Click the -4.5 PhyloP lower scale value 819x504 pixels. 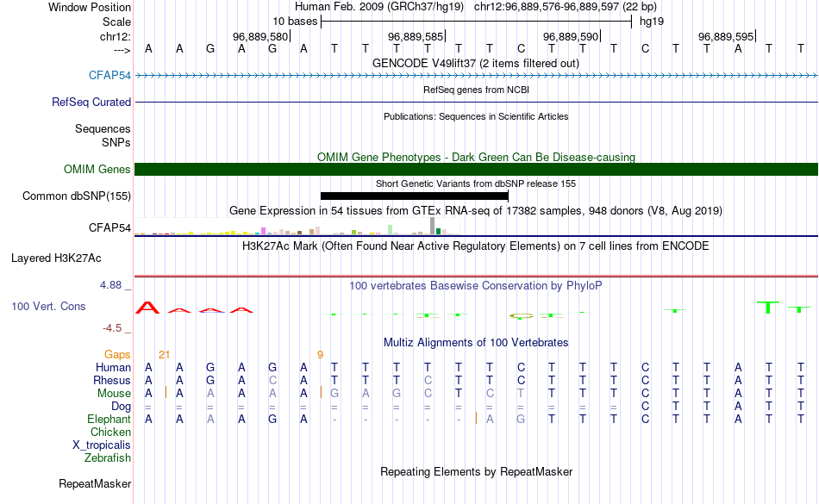click(112, 328)
